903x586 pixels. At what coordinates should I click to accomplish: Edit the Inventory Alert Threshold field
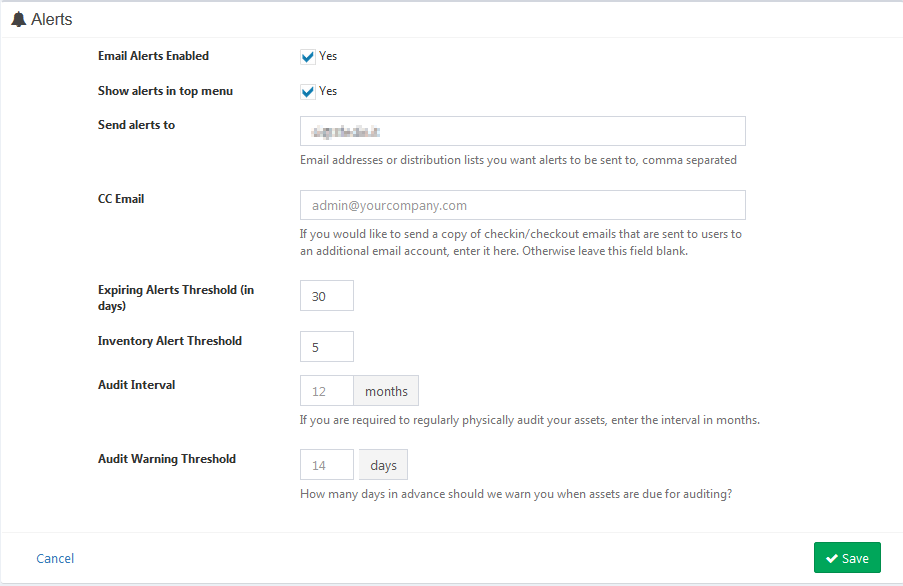(326, 346)
